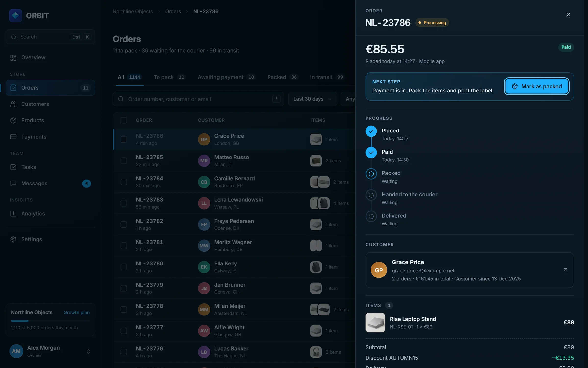
Task: Click the Paid badge near the total
Action: pyautogui.click(x=566, y=47)
